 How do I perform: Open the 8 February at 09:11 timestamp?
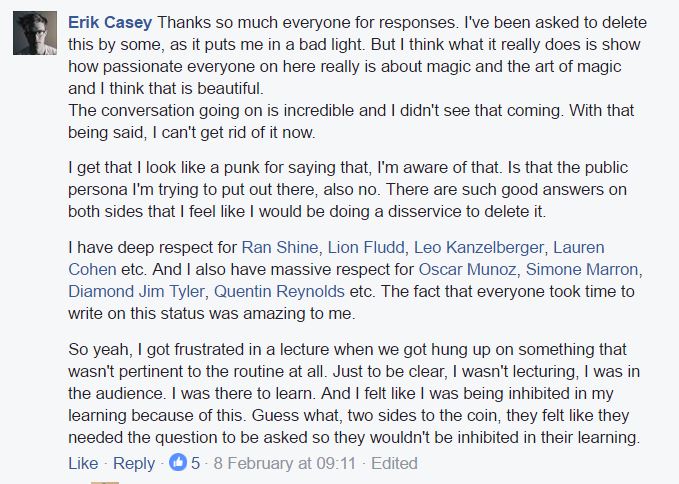coord(285,463)
